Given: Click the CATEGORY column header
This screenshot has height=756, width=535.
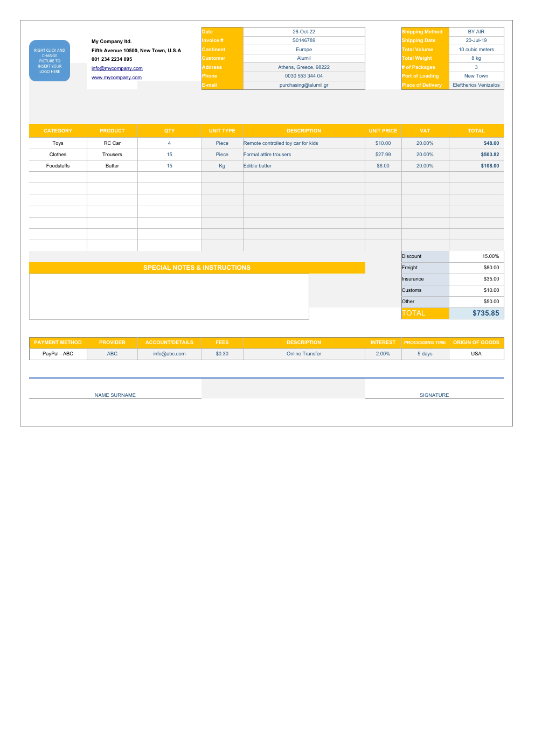Looking at the screenshot, I should tap(58, 131).
